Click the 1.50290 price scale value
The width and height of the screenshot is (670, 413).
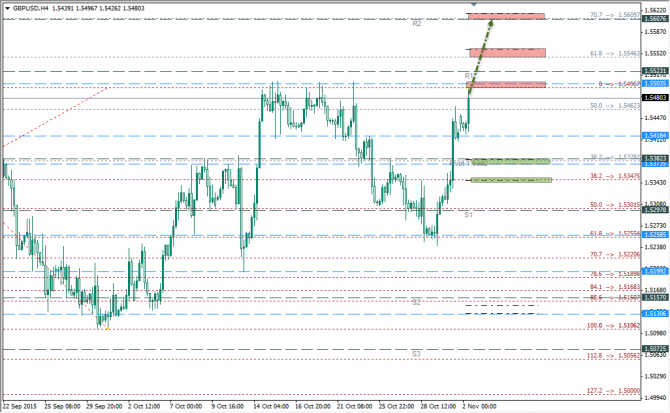(x=656, y=376)
